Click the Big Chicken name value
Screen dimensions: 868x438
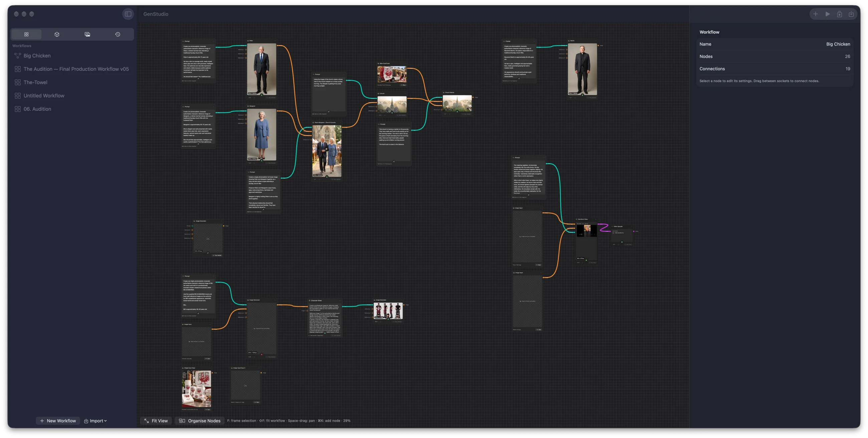tap(838, 44)
